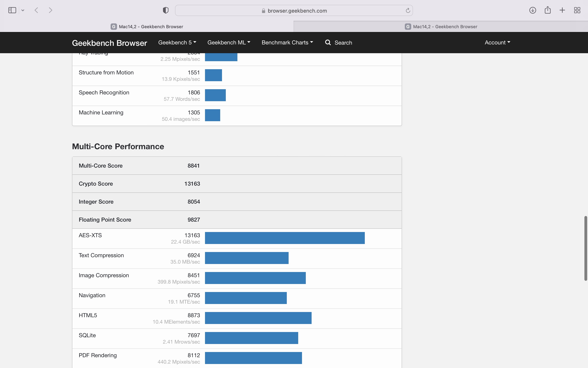Select the Crypto Score row label
The image size is (588, 368).
point(96,184)
